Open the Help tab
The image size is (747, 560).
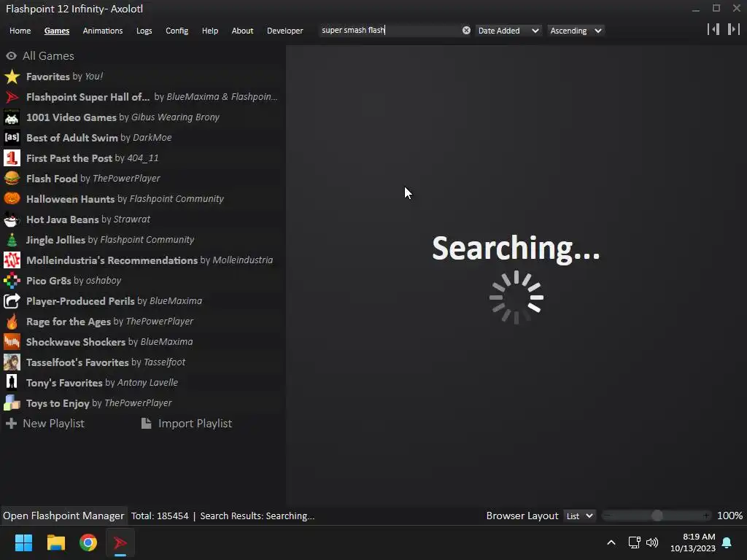pos(210,31)
